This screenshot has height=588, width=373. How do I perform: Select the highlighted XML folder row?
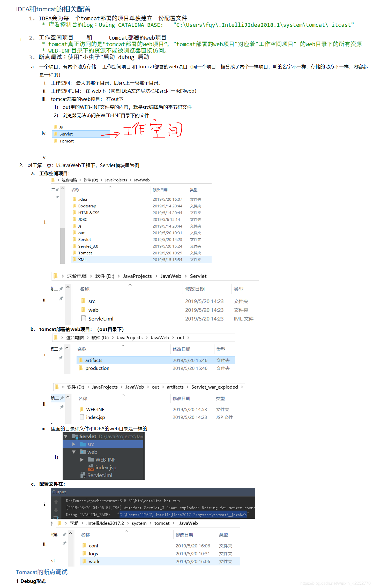pos(141,260)
